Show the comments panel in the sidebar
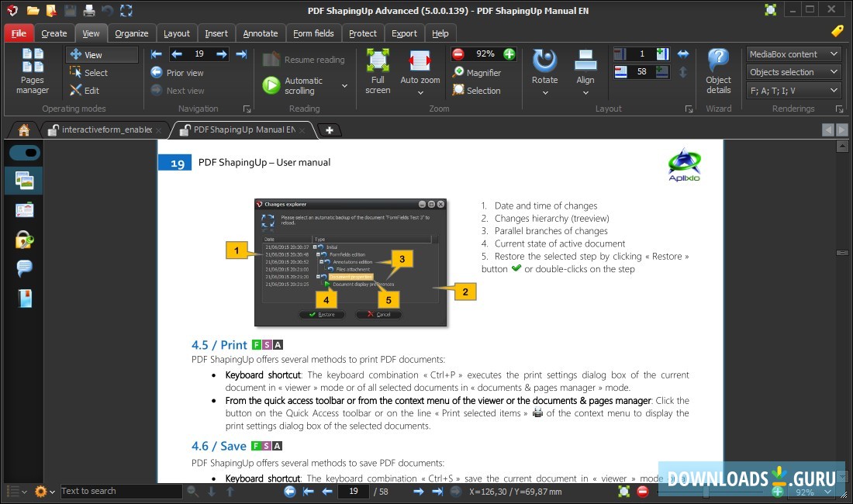The image size is (853, 504). coord(24,268)
